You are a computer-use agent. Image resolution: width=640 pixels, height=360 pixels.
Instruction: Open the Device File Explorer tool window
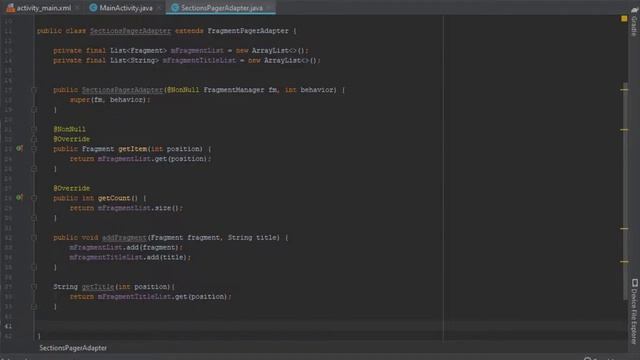[x=634, y=312]
